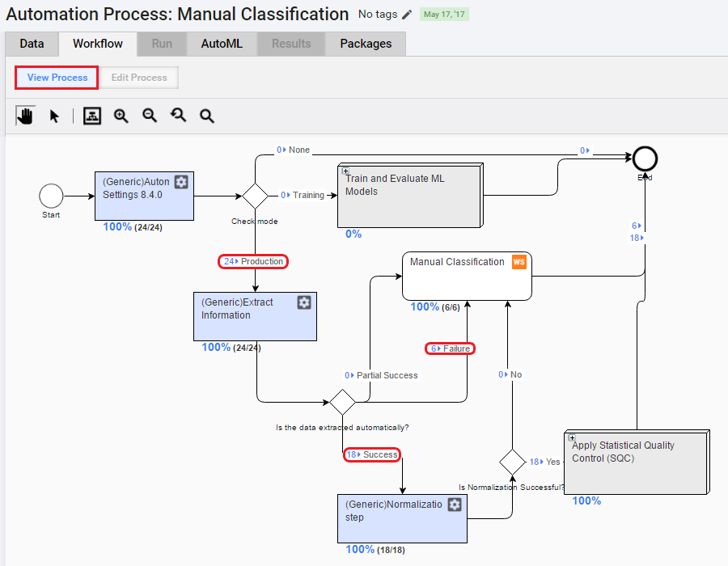Click the Edit Process button

(x=139, y=78)
